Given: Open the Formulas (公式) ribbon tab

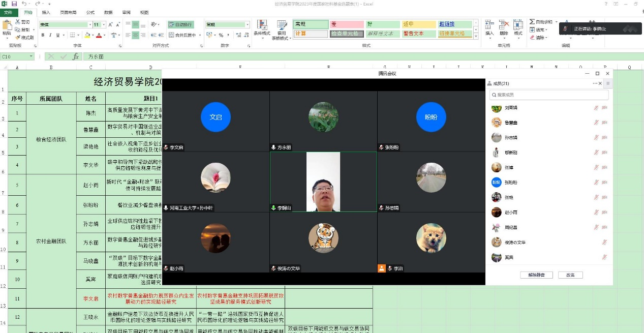Looking at the screenshot, I should pyautogui.click(x=90, y=12).
